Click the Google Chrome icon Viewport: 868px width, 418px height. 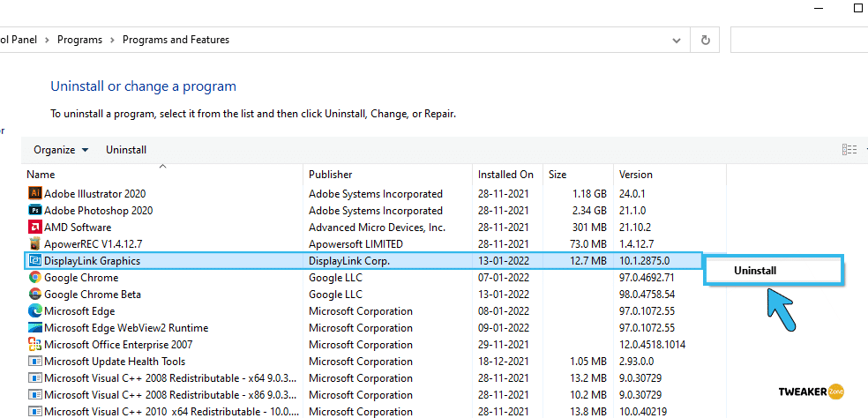tap(35, 278)
